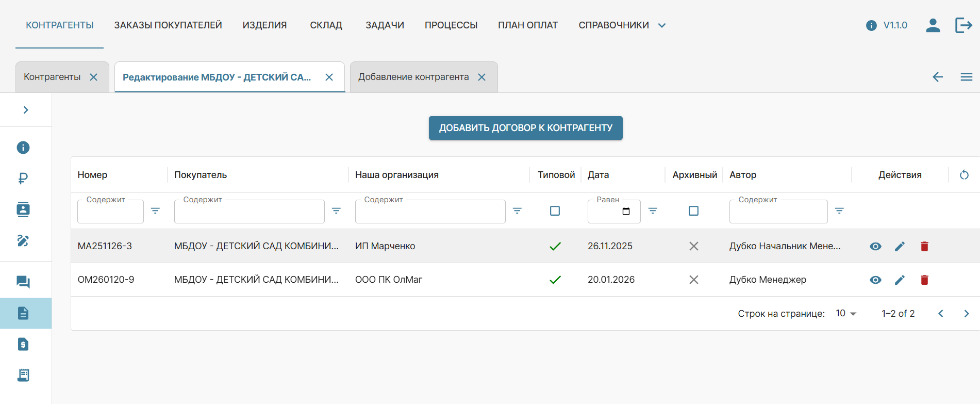This screenshot has width=980, height=404.
Task: Edit contract MA251126-3 with pencil icon
Action: click(x=900, y=247)
